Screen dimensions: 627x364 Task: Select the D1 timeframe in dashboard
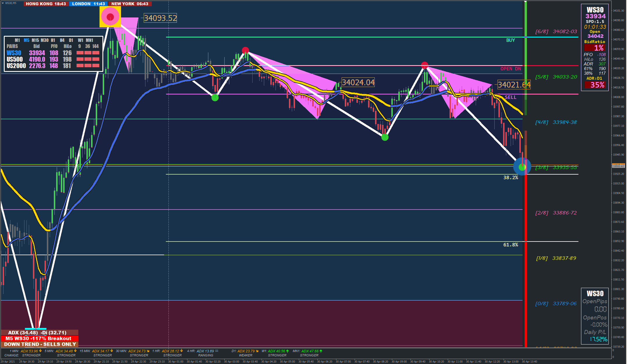(71, 40)
